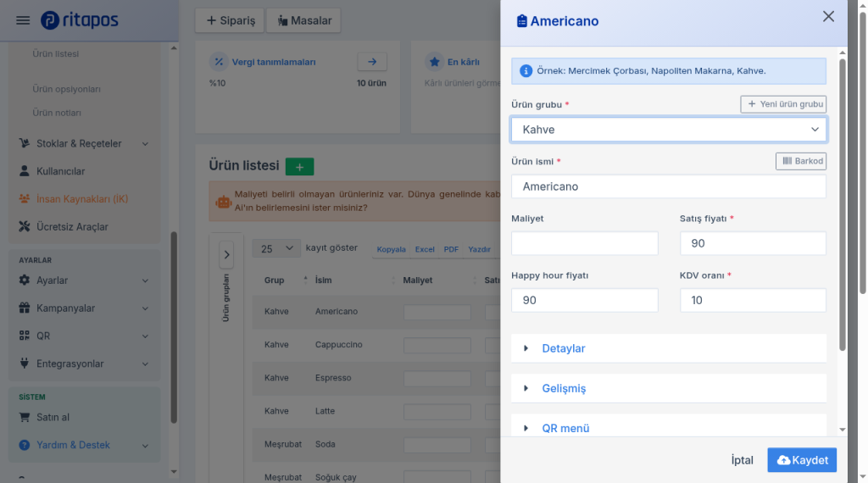Click the Stoklar & Reçeteler cart icon
Screen dimensions: 868x483
[x=25, y=143]
